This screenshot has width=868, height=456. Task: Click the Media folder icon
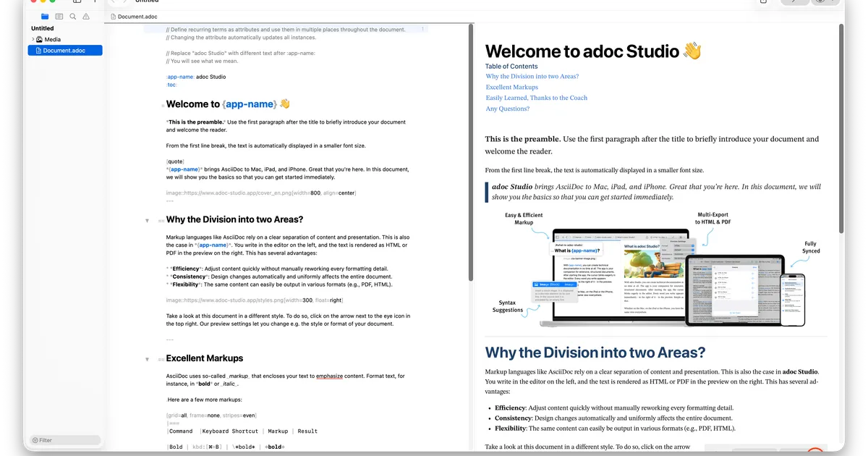39,39
